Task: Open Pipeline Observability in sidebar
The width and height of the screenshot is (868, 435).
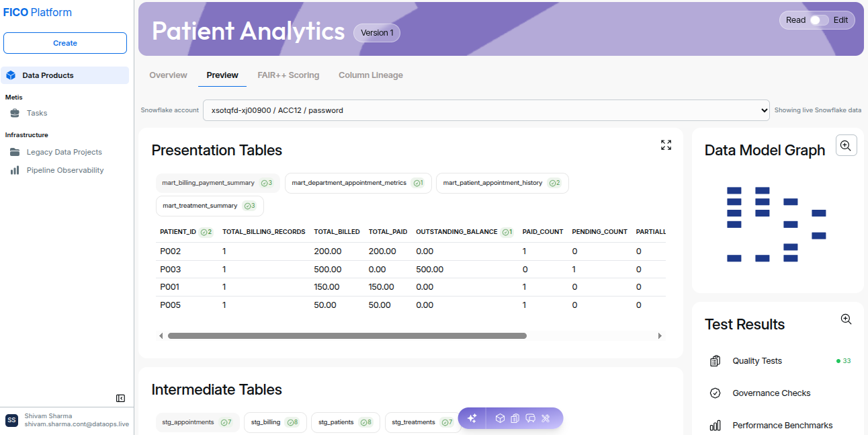Action: click(x=65, y=170)
